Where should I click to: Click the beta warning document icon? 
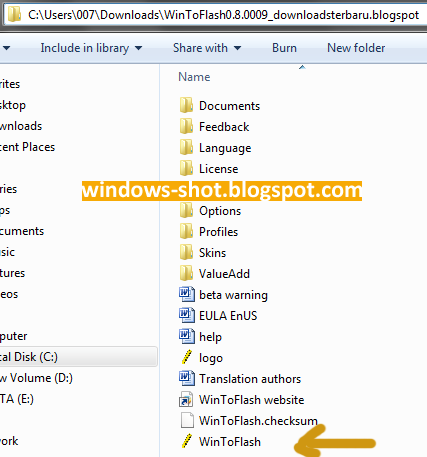[x=187, y=294]
